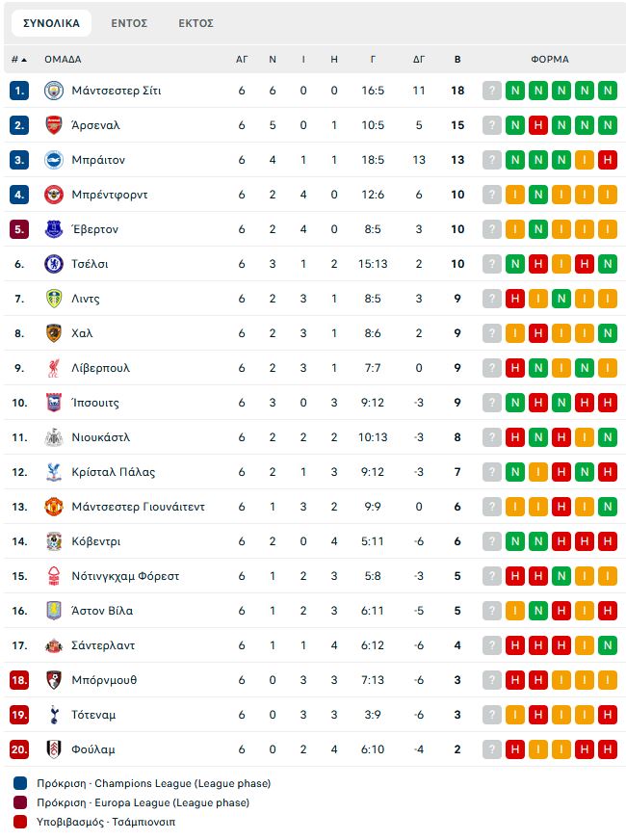This screenshot has height=840, width=626.
Task: Click the Manchester United club crest
Action: [54, 507]
